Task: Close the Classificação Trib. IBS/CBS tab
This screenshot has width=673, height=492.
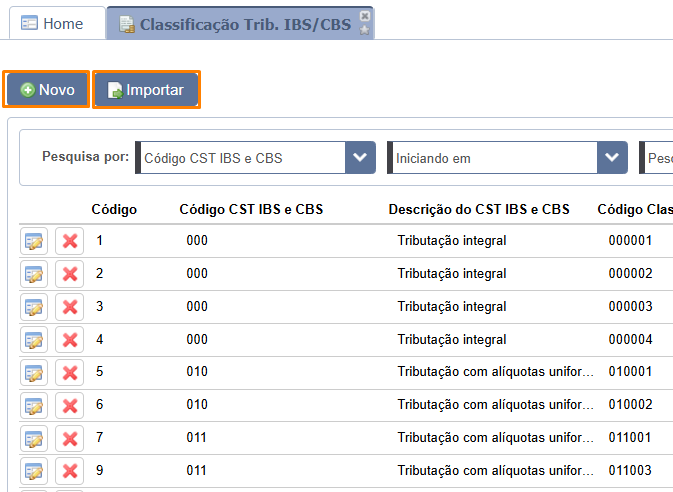Action: 365,16
